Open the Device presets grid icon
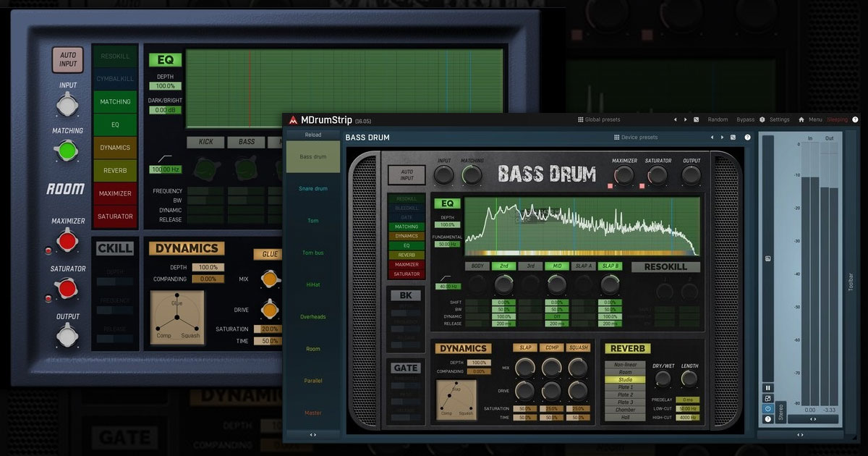868x456 pixels. coord(616,137)
